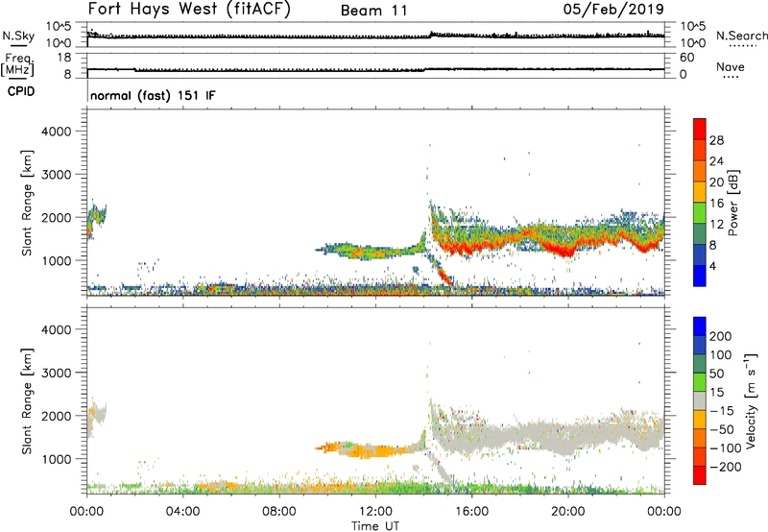Click the '4000' tick in power panel
768x532 pixels.
pyautogui.click(x=57, y=132)
